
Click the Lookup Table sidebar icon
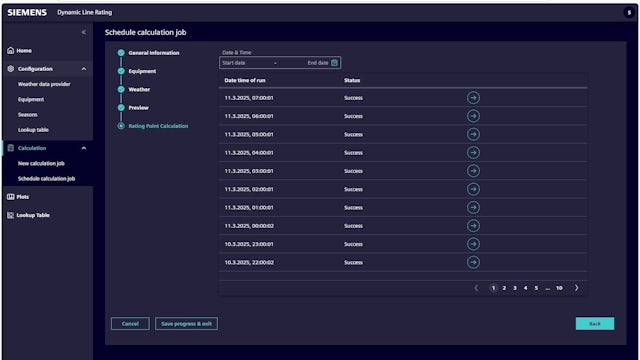click(x=11, y=215)
